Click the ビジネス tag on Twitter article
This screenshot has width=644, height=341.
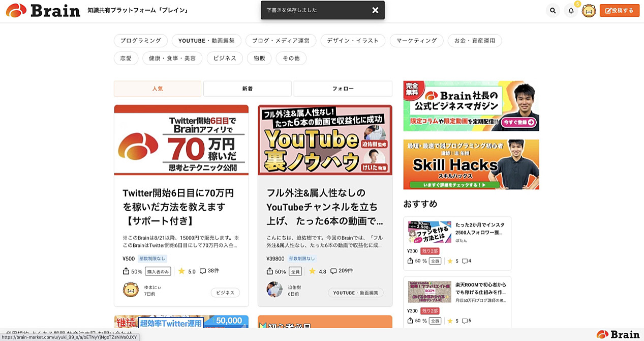click(x=225, y=293)
